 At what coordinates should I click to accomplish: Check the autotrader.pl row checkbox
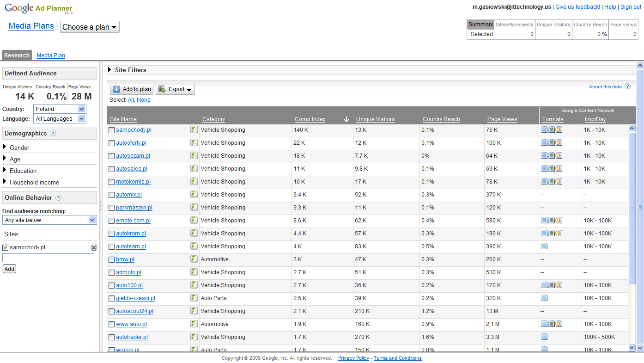click(x=111, y=338)
